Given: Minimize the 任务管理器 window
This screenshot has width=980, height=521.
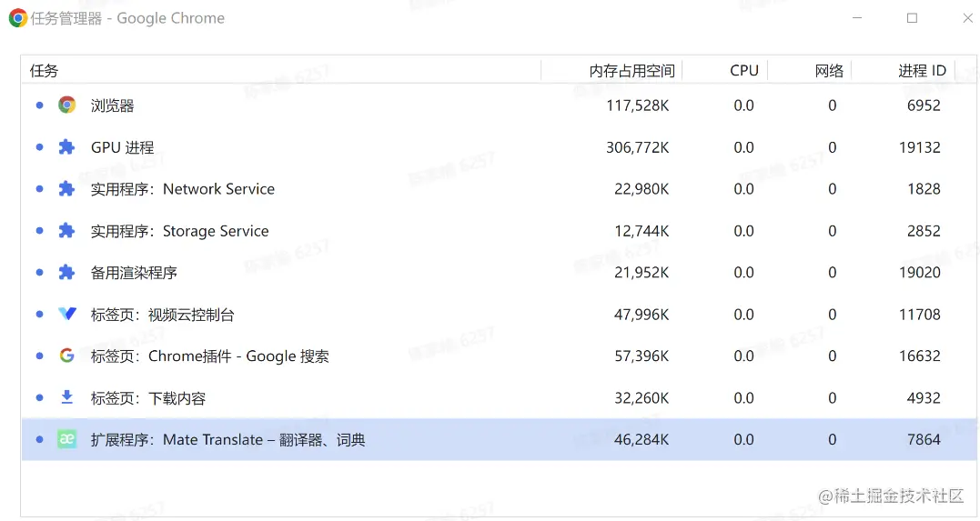Looking at the screenshot, I should (x=857, y=18).
